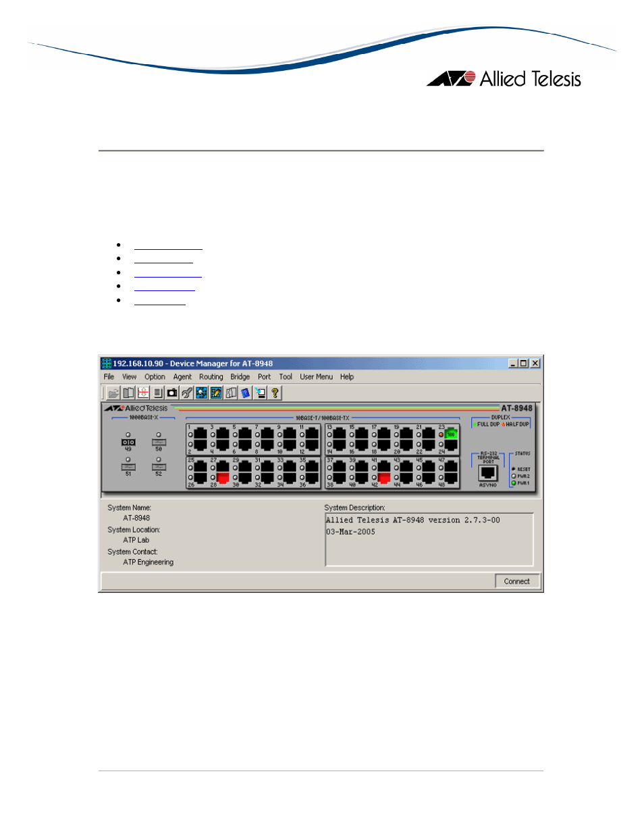Select port 3 on the switch panel

[x=223, y=434]
